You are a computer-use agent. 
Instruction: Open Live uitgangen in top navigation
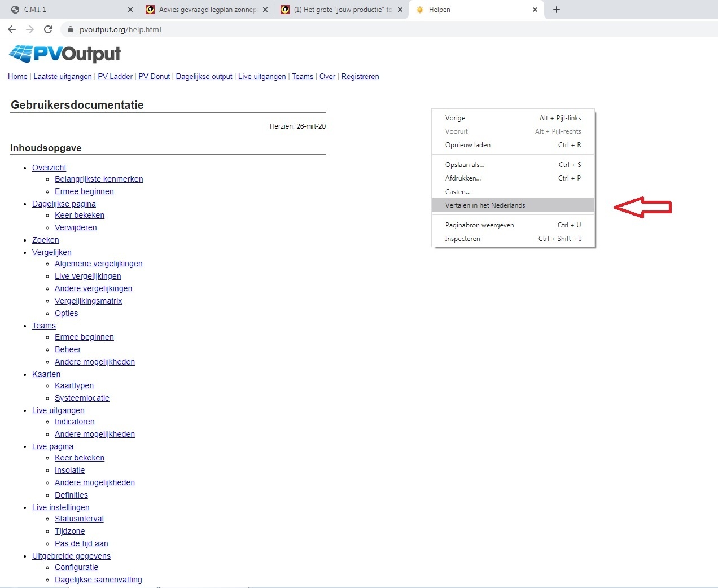262,77
